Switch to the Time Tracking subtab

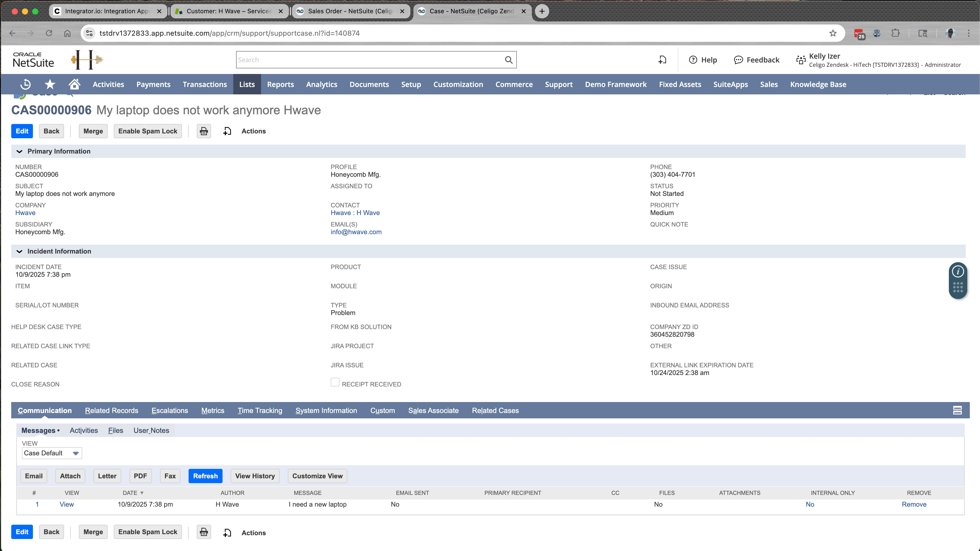[260, 410]
